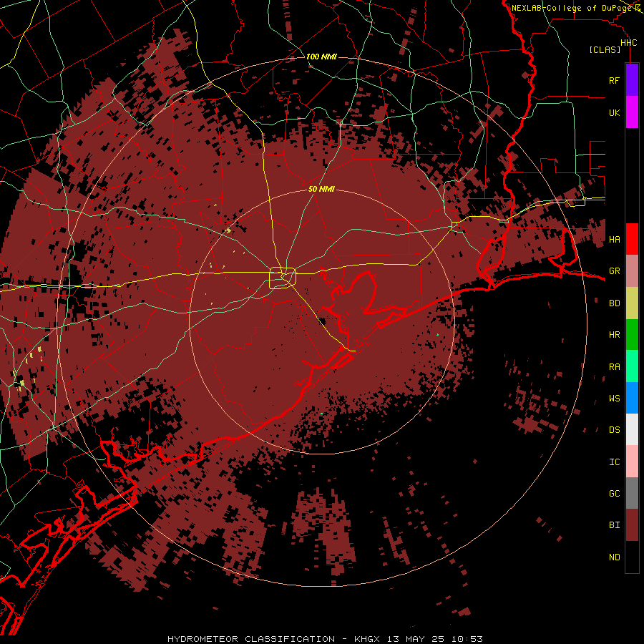
Task: Click the DS white legend swatch
Action: click(x=632, y=429)
